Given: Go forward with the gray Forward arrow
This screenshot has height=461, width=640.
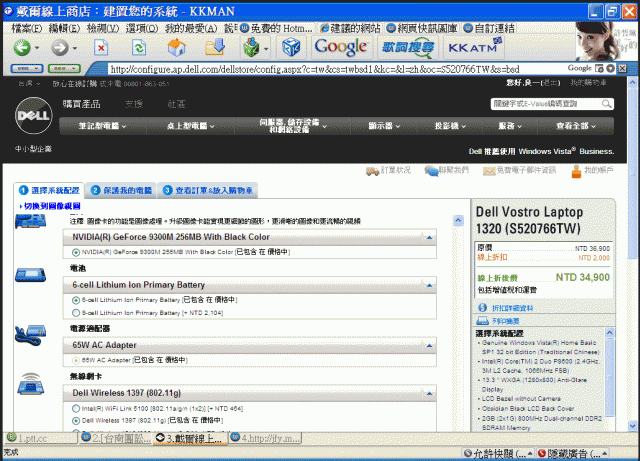Looking at the screenshot, I should click(60, 48).
